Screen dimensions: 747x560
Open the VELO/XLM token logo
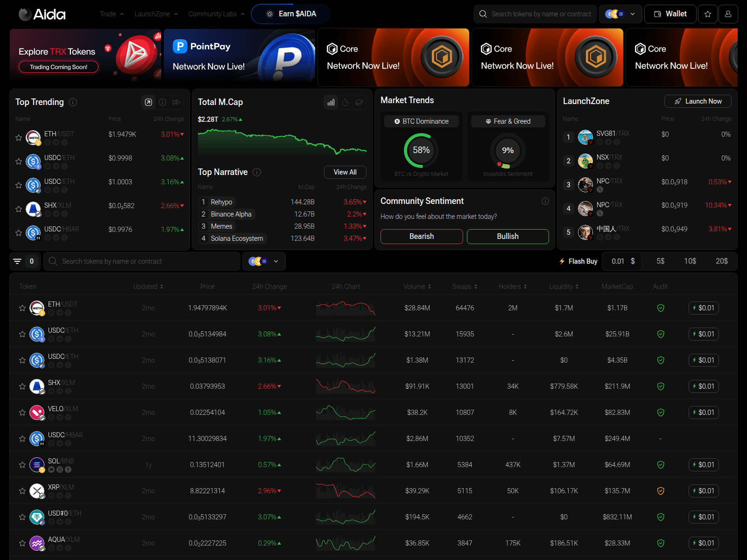point(37,413)
